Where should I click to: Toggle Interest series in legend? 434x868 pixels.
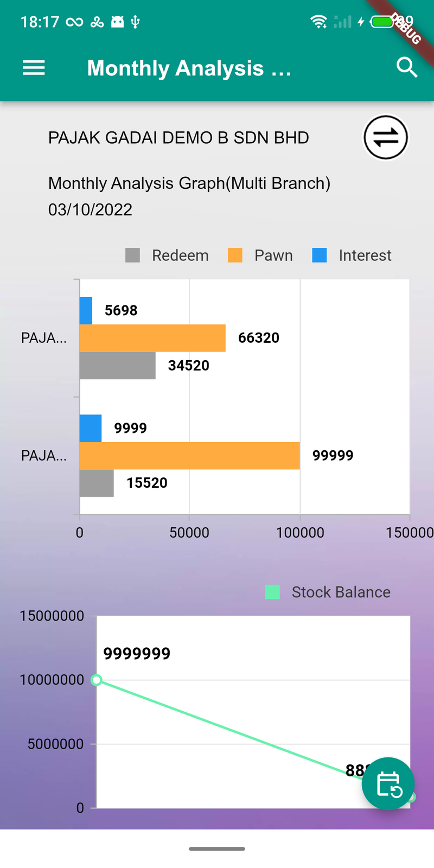[x=352, y=256]
